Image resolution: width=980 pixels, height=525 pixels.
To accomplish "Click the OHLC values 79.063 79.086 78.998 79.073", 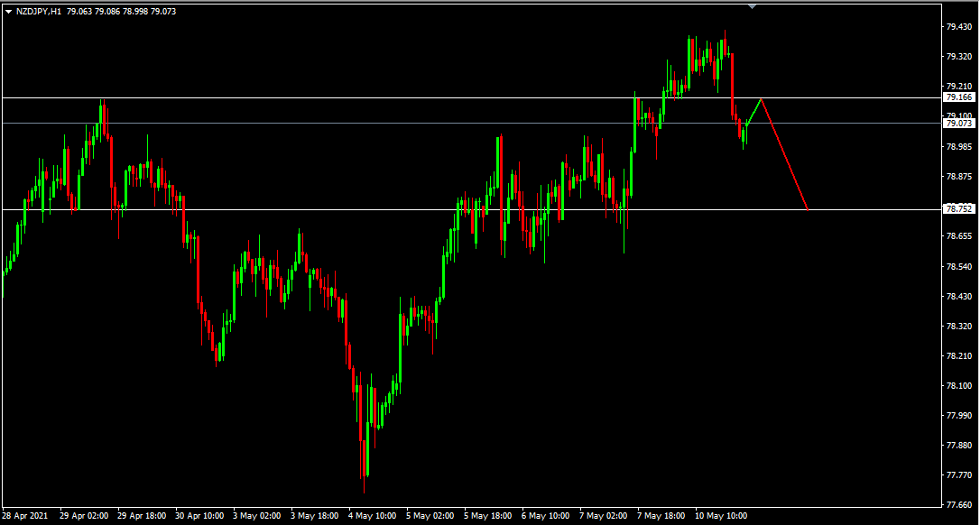I will tap(121, 11).
